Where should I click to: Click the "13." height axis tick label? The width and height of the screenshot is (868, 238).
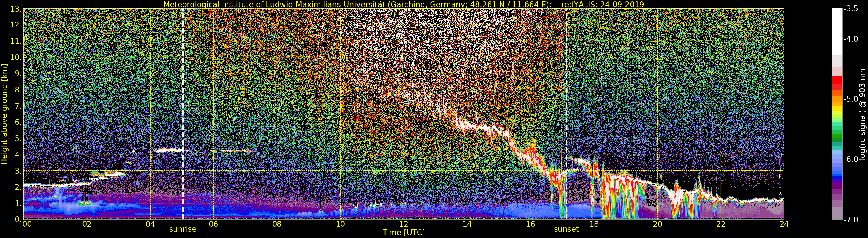pyautogui.click(x=16, y=9)
